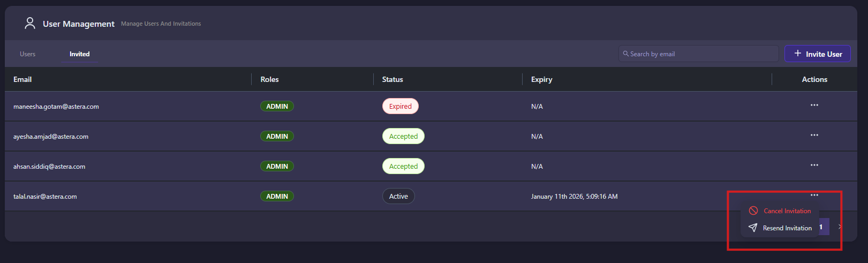The width and height of the screenshot is (868, 263).
Task: Click the Expired status badge
Action: pos(400,107)
